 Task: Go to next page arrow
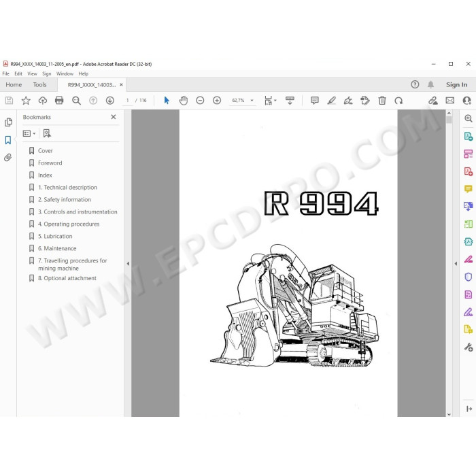tap(110, 101)
